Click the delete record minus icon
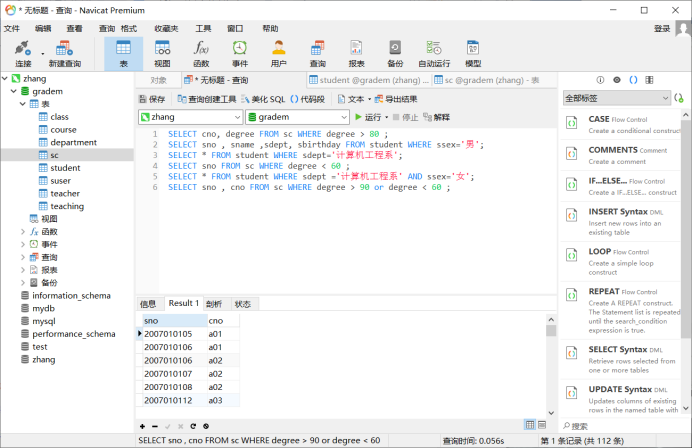 155,426
